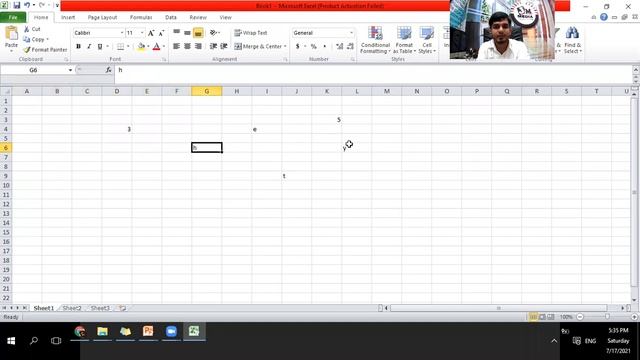This screenshot has width=640, height=360.
Task: Click the Insert Worksheet tab icon
Action: [122, 308]
